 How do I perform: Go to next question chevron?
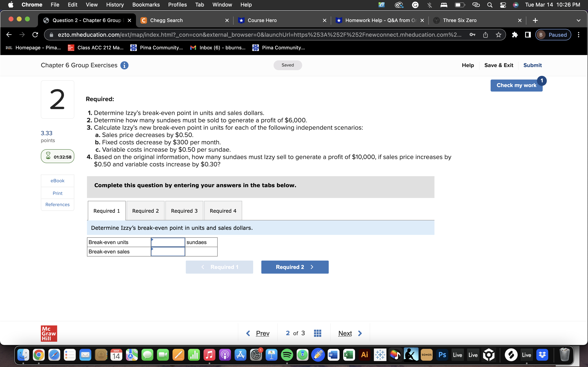360,333
